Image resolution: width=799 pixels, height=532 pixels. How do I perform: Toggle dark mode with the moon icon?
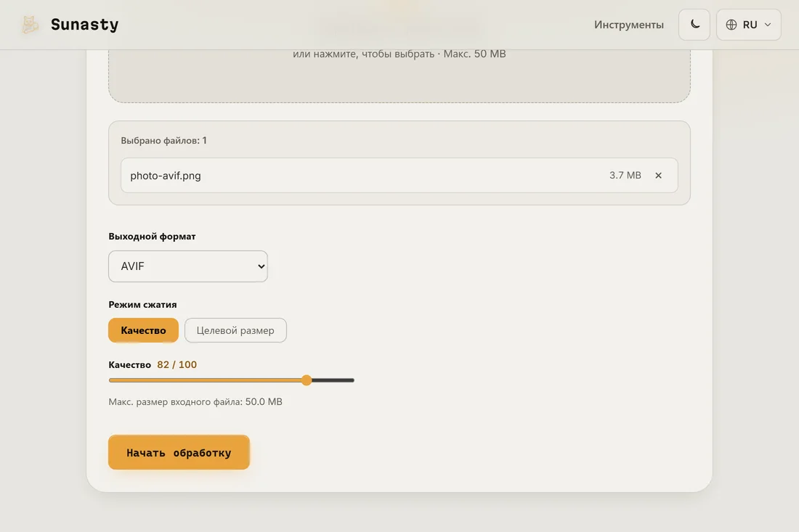[x=694, y=25]
